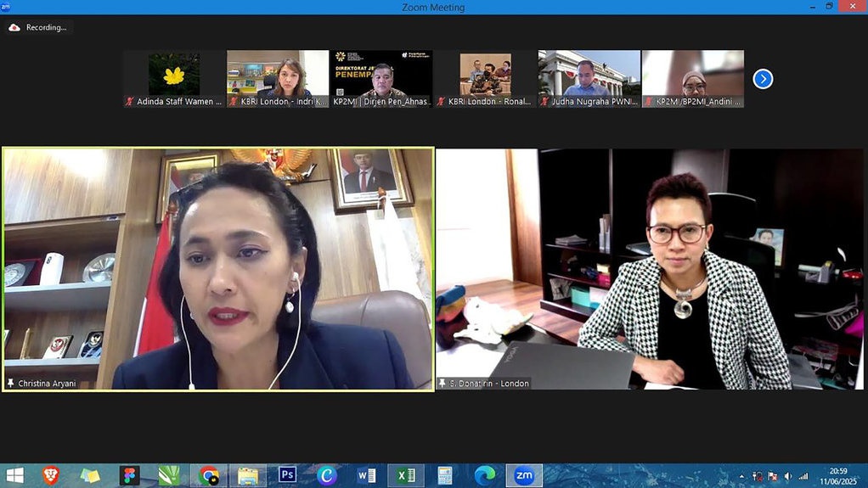Select the KP2MI/BP2MI_Andini video thumbnail
Screen dimensions: 868x488
(693, 79)
